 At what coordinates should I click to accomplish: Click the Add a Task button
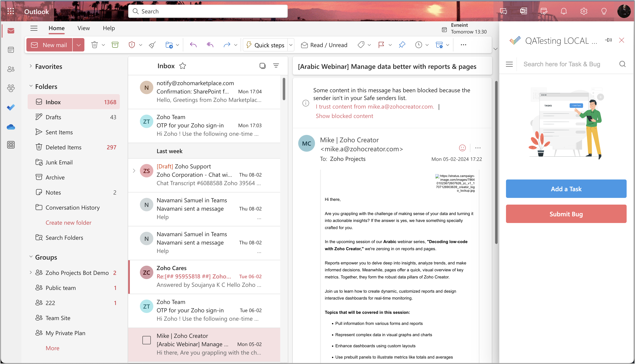[566, 189]
